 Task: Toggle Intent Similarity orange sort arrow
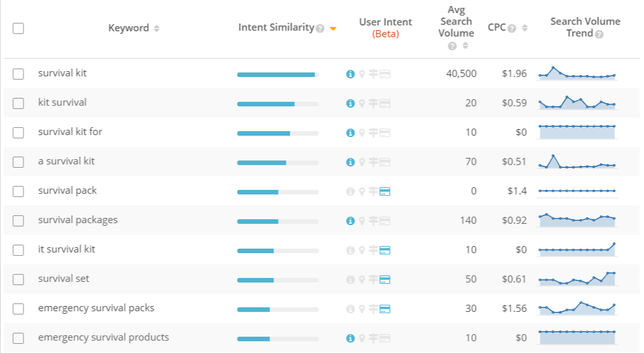pos(333,29)
